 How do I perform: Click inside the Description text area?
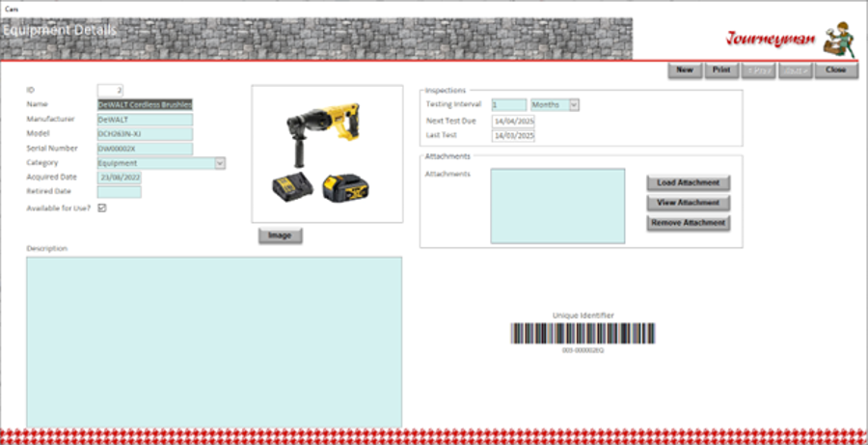(214, 342)
